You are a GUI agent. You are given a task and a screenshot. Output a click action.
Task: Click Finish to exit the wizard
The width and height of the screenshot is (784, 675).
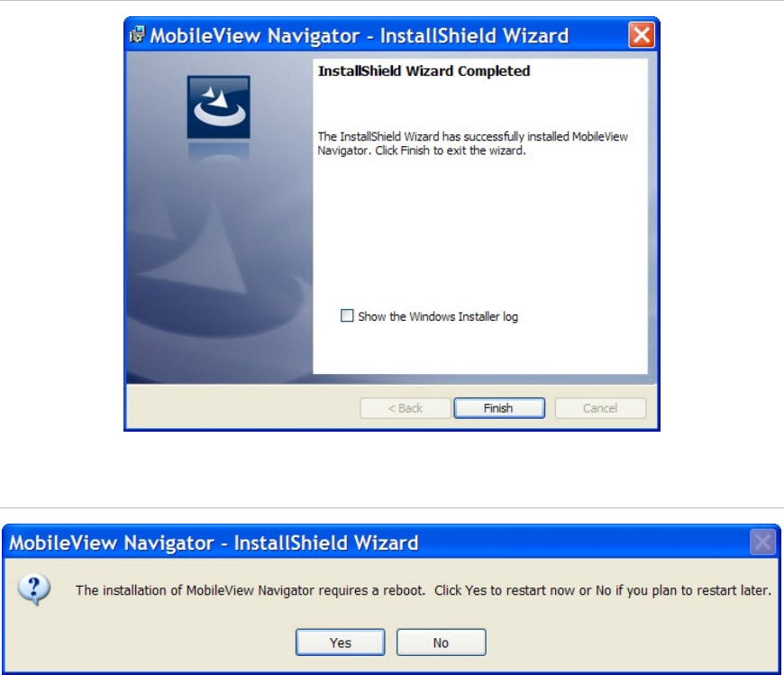499,408
